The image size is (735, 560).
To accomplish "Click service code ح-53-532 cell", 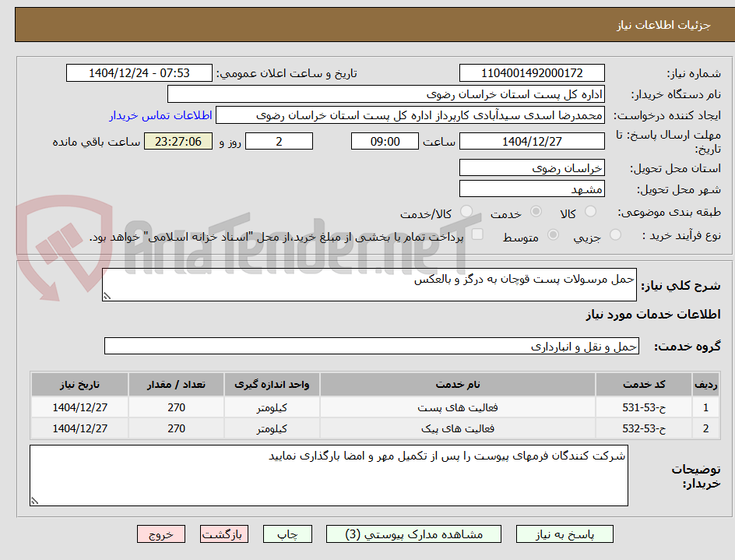I will pyautogui.click(x=644, y=428).
